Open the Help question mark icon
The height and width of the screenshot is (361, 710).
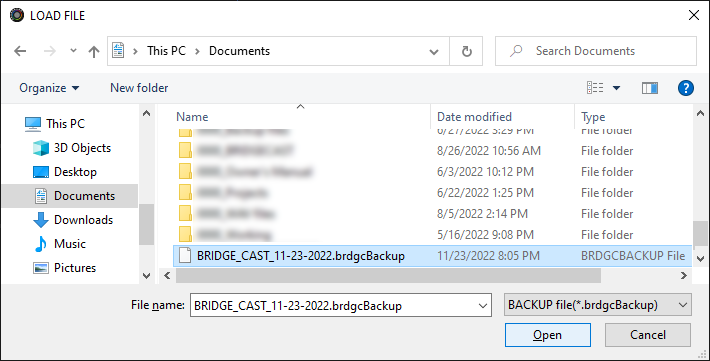686,88
